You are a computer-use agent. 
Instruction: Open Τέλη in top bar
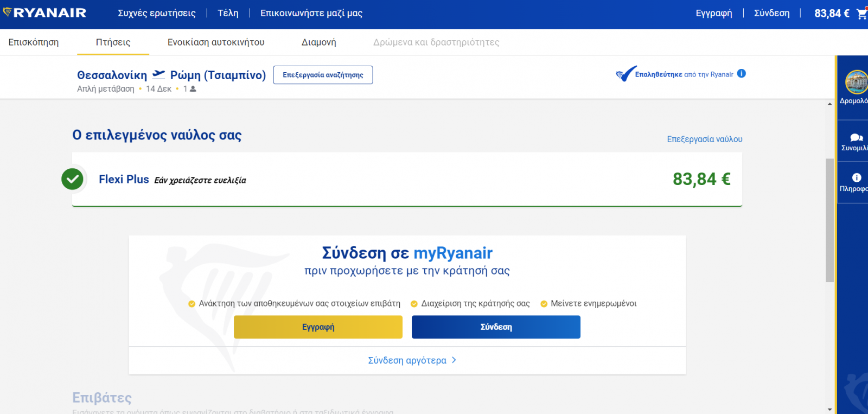[228, 13]
